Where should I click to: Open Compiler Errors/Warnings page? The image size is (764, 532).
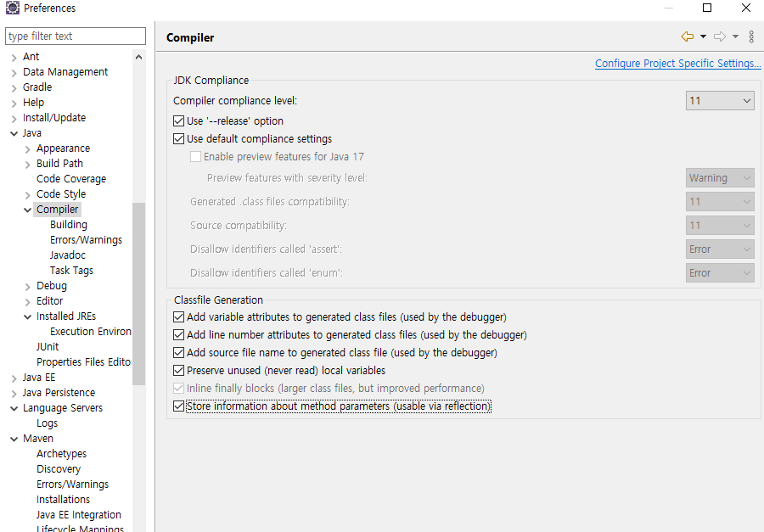tap(87, 240)
